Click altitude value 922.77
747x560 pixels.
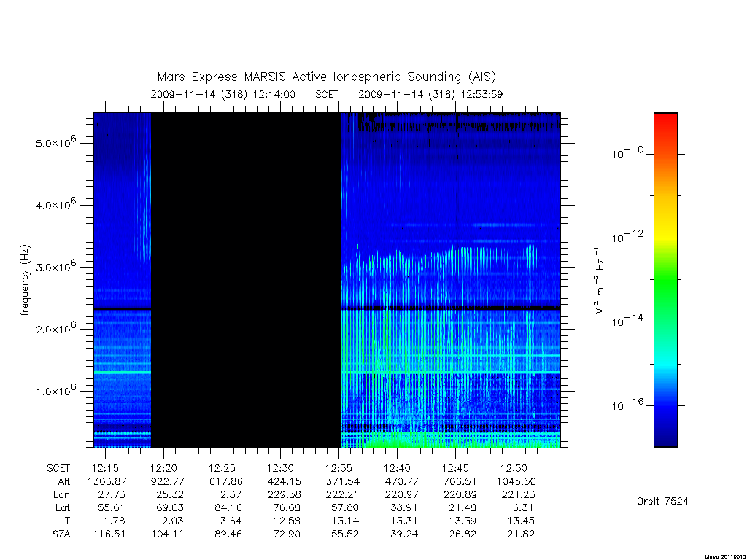(167, 481)
